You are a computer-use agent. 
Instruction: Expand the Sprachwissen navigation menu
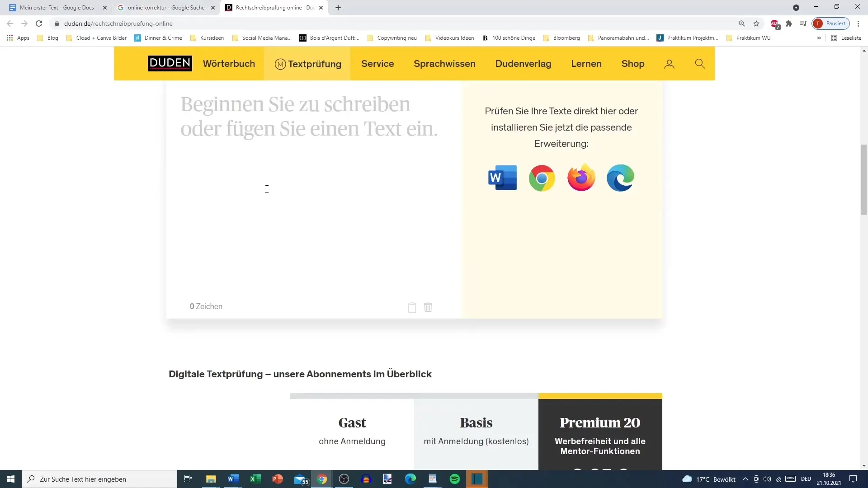click(x=445, y=64)
